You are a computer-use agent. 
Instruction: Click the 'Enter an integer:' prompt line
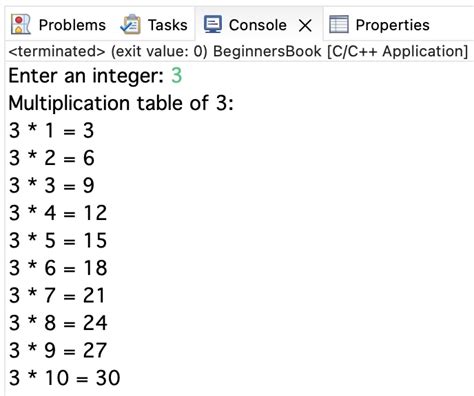pyautogui.click(x=86, y=76)
